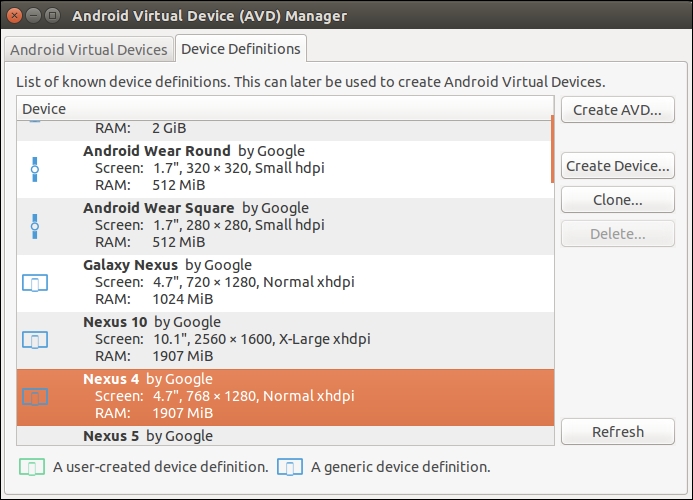The height and width of the screenshot is (500, 693).
Task: Click the Galaxy Nexus device icon
Action: 34,283
